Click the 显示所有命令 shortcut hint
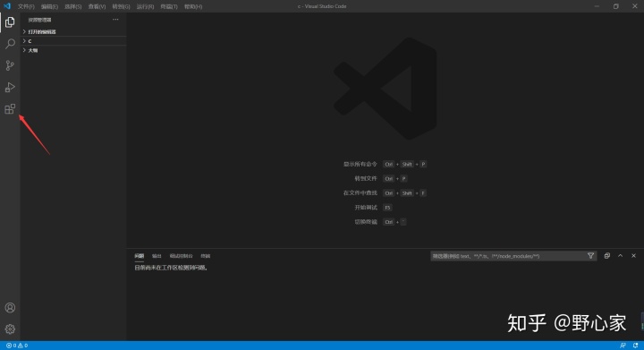644x350 pixels. click(x=360, y=164)
